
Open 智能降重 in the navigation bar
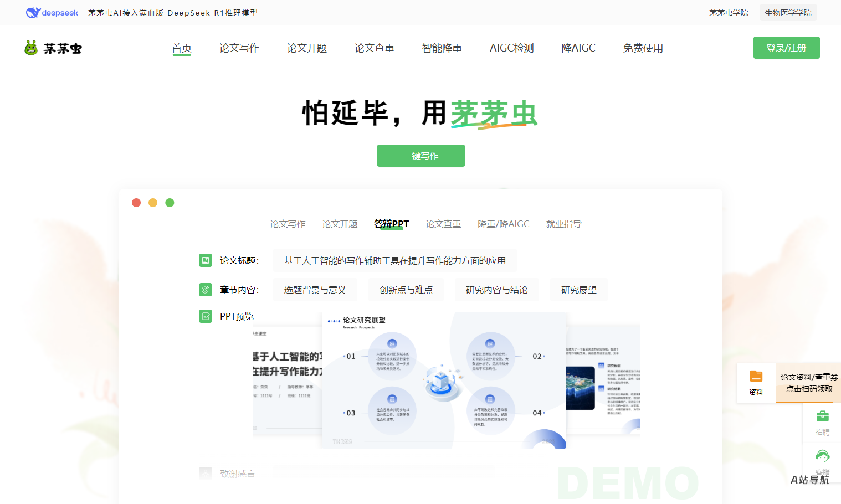click(x=442, y=48)
